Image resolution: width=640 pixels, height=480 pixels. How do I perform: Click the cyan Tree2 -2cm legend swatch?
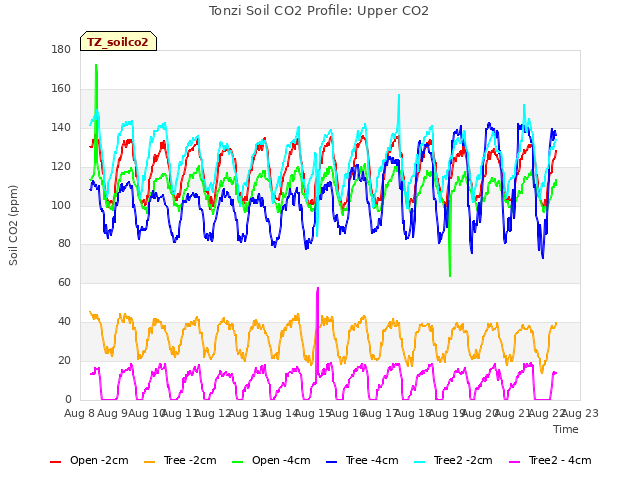tap(420, 462)
